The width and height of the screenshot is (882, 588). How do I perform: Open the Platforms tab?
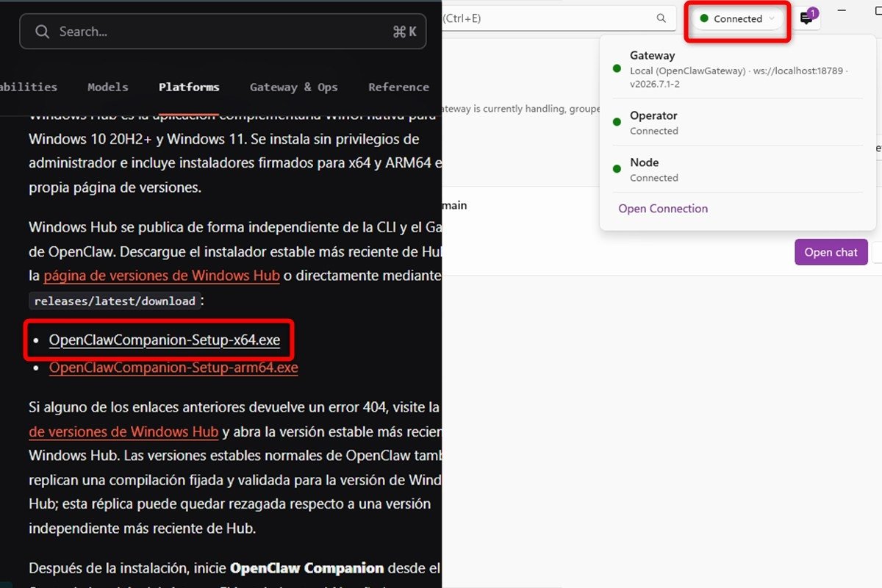coord(189,87)
